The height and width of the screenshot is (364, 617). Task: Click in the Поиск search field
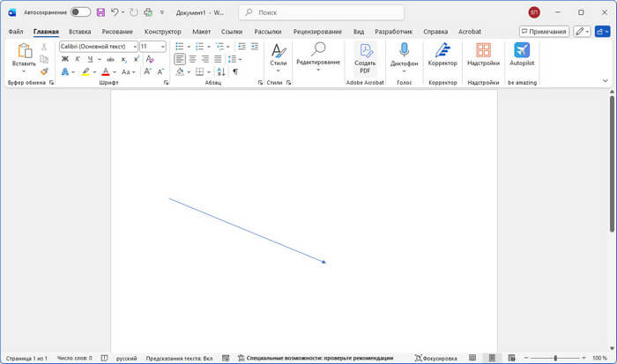click(322, 12)
